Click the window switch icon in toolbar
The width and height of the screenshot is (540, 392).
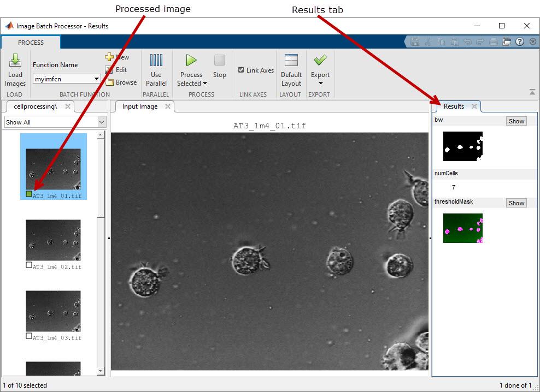coord(506,42)
